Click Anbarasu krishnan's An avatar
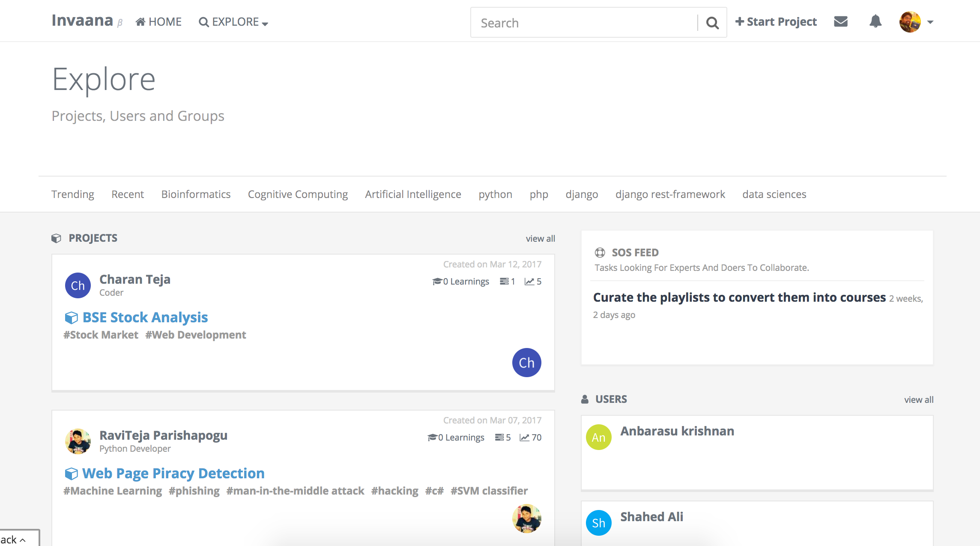The width and height of the screenshot is (980, 546). (x=598, y=437)
